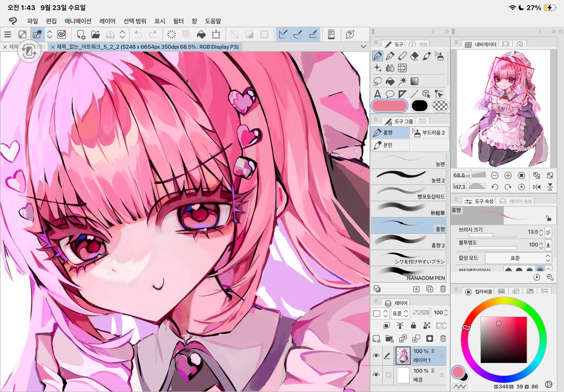Hide 배경 layer visibility eye
Screen dimensions: 564x392
[x=376, y=375]
